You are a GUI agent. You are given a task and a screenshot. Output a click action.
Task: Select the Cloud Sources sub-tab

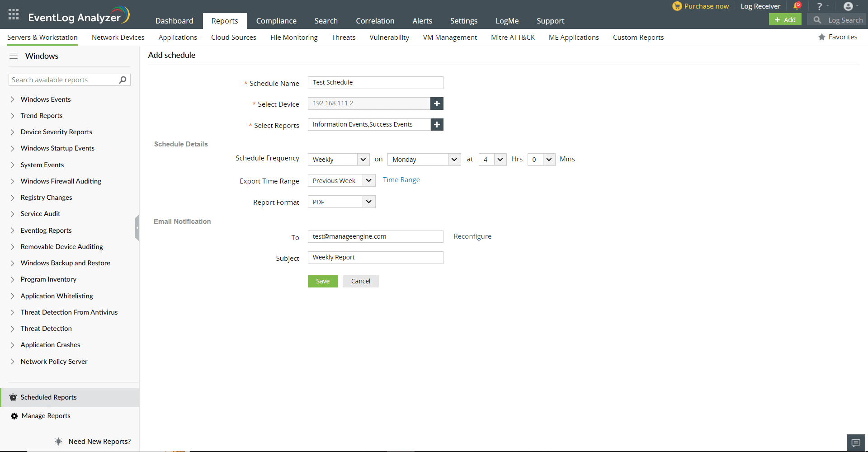(x=234, y=38)
